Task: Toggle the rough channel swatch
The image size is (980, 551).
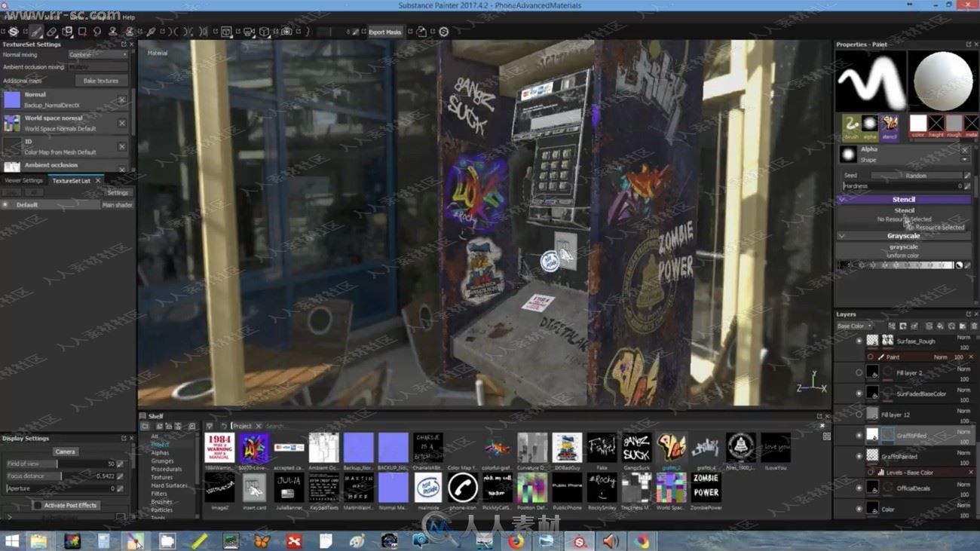Action: 954,126
